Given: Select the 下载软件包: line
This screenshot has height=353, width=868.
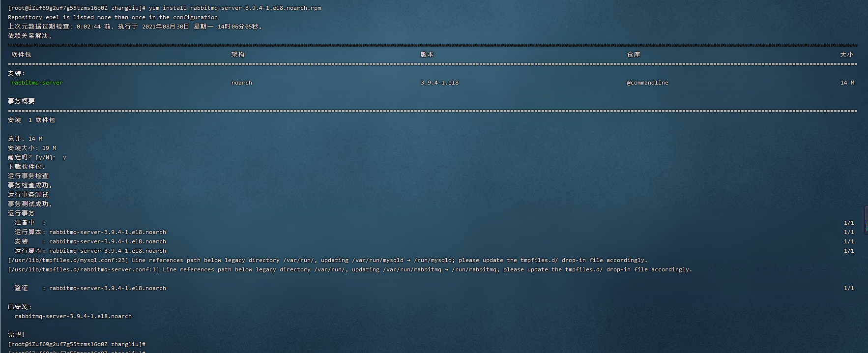Looking at the screenshot, I should point(27,167).
